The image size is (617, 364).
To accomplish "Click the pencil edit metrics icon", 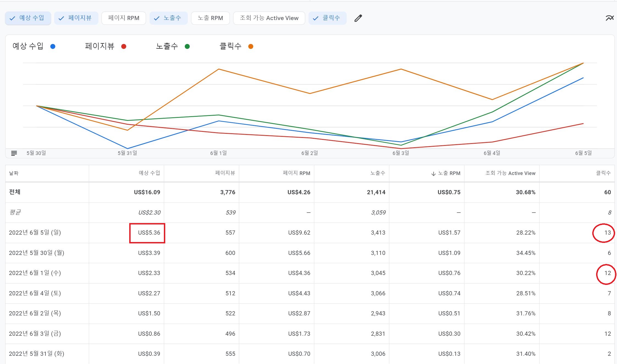I will [358, 18].
